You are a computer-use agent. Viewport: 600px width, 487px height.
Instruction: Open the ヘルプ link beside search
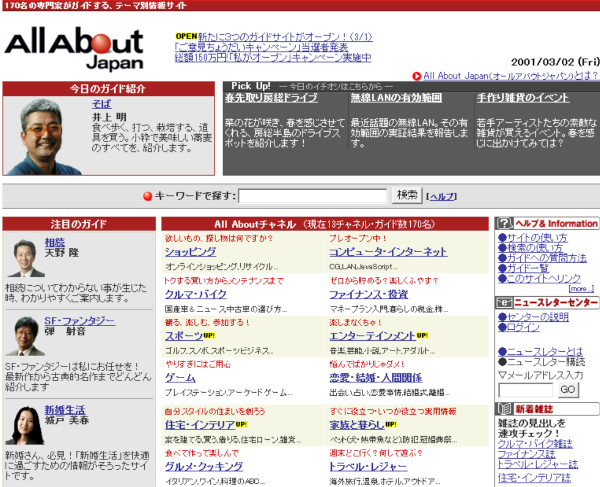tap(442, 197)
